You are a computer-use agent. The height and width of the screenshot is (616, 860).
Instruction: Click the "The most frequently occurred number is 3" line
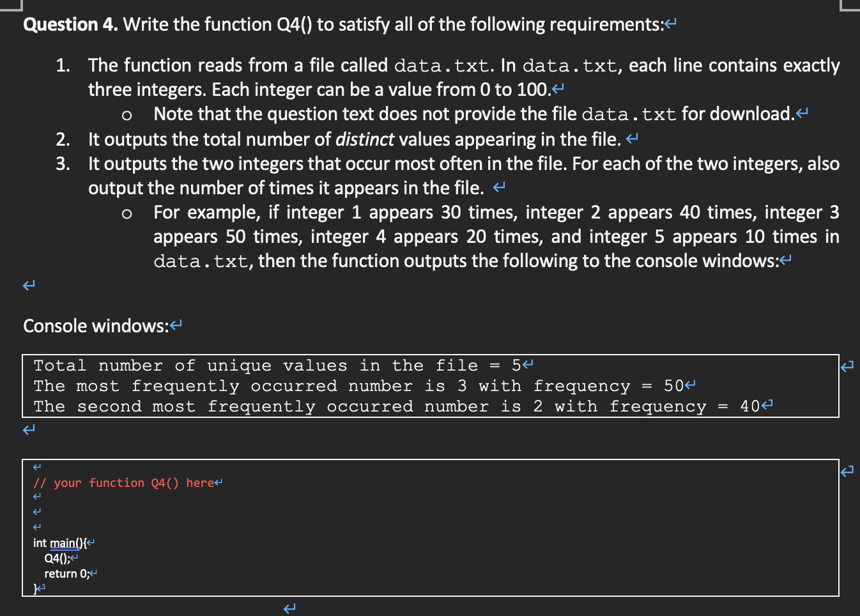(359, 386)
